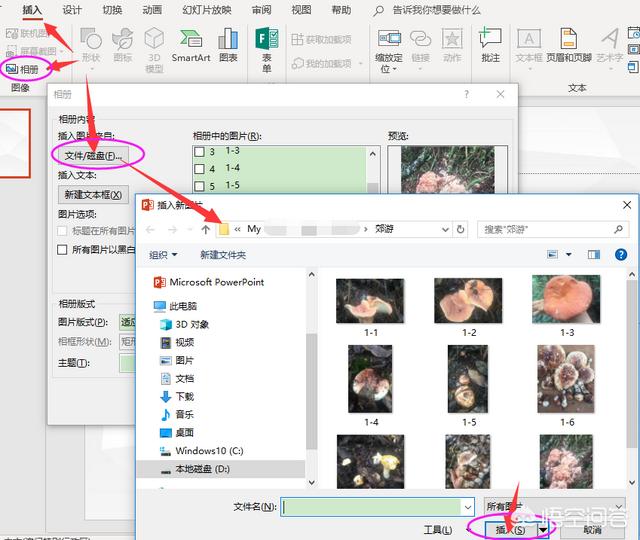640x540 pixels.
Task: Toggle the preview pane icon
Action: tap(594, 255)
